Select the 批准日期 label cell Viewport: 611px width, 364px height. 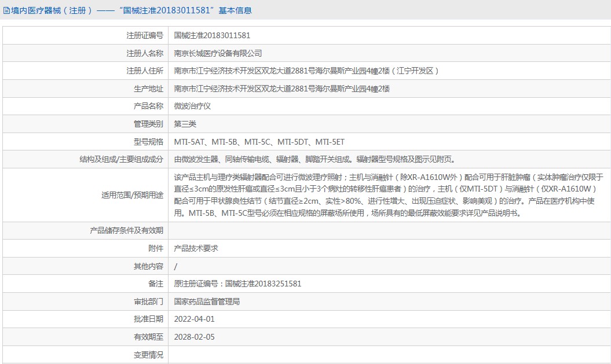[x=85, y=319]
